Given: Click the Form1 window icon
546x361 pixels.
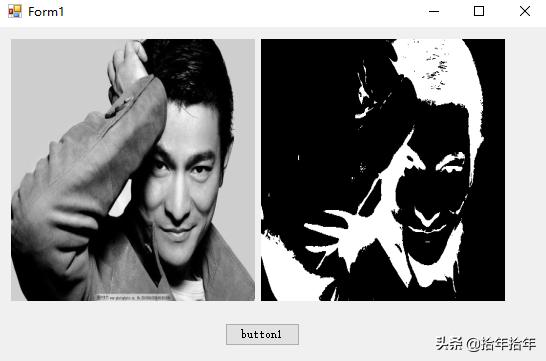Looking at the screenshot, I should click(15, 11).
